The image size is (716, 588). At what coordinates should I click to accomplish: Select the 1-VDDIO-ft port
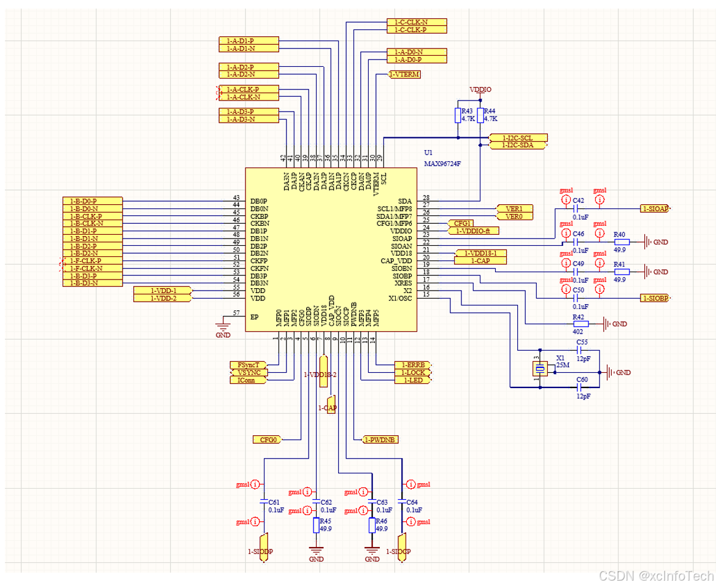click(x=474, y=231)
